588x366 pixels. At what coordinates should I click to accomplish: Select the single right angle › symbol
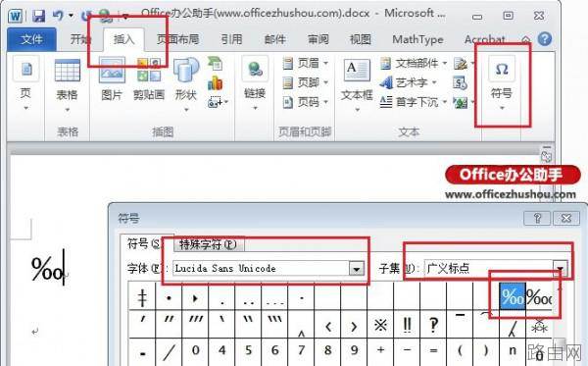coord(354,325)
